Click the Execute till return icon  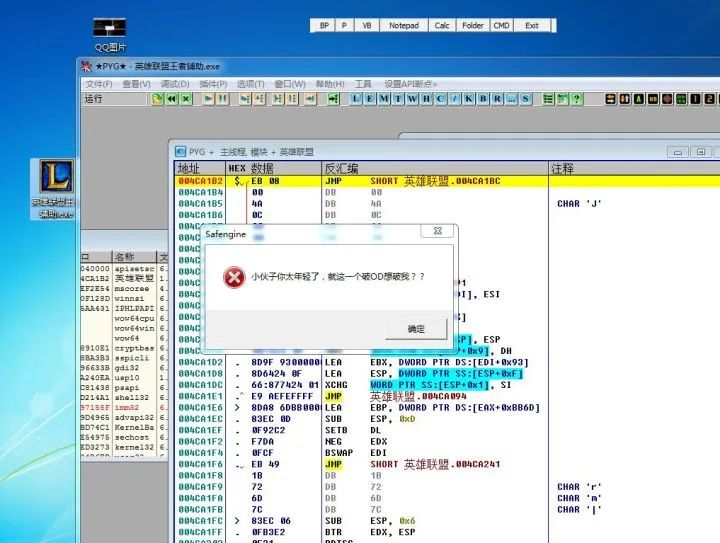tap(311, 99)
